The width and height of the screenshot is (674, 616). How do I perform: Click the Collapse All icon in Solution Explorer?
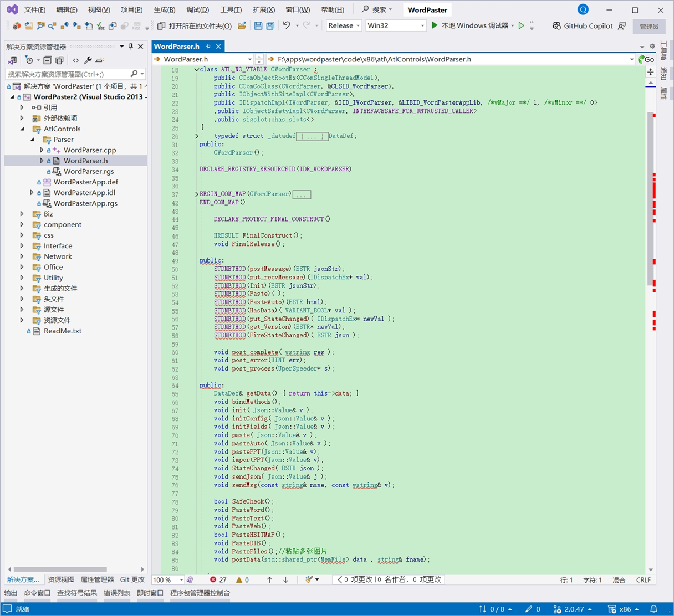47,60
